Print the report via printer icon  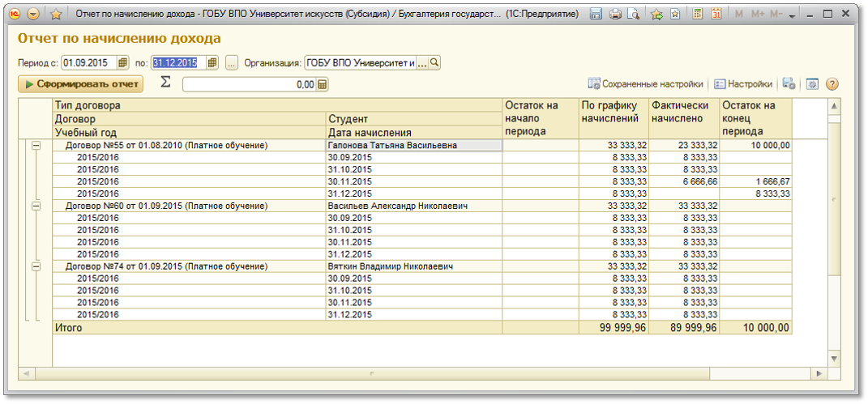click(x=615, y=15)
